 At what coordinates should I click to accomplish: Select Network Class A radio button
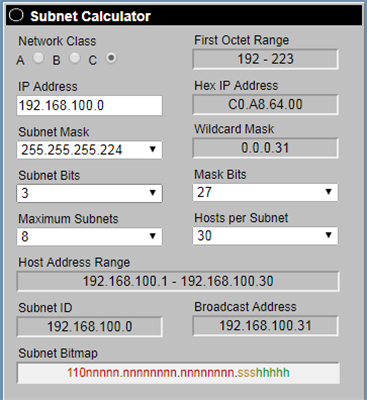tap(38, 58)
